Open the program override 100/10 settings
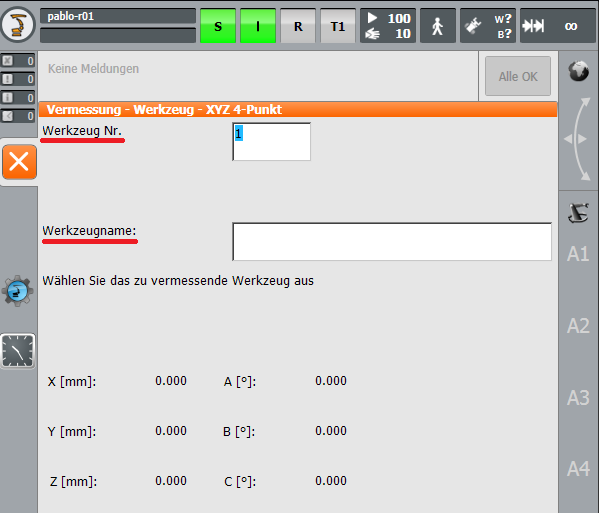Screen dimensions: 599x513 pos(388,26)
